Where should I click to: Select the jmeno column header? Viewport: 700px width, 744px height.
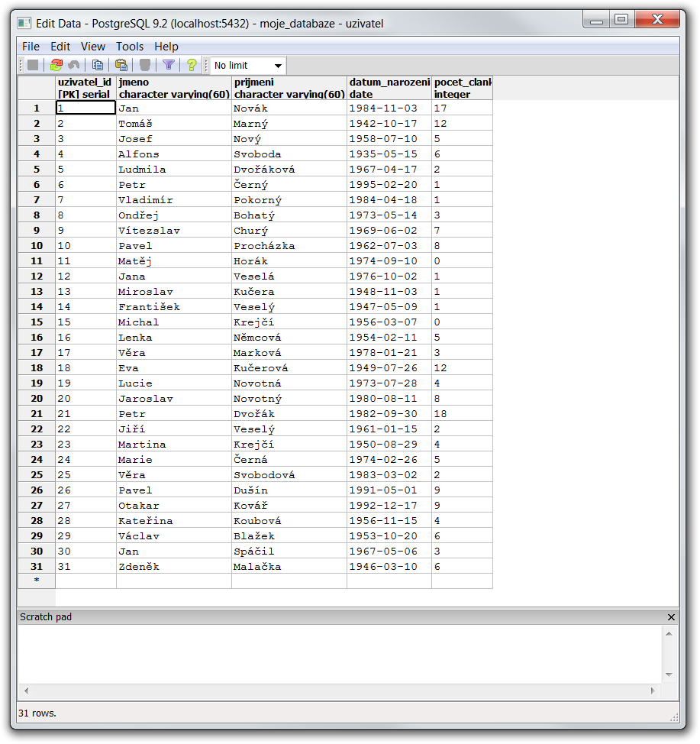pos(174,88)
